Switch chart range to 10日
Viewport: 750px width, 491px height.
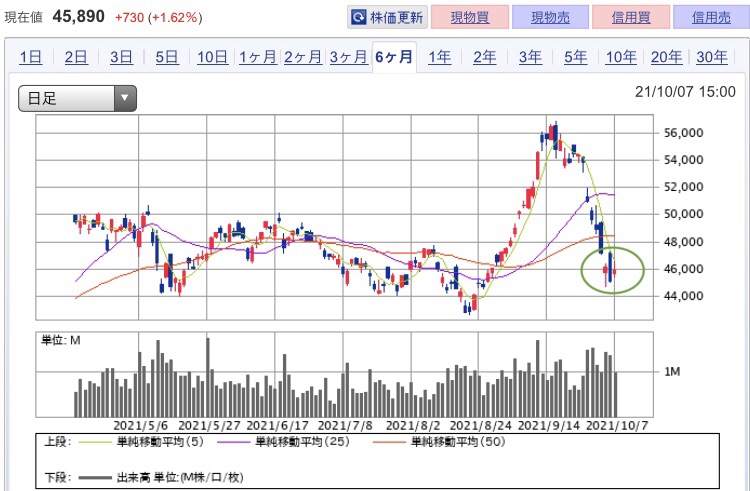[x=212, y=57]
